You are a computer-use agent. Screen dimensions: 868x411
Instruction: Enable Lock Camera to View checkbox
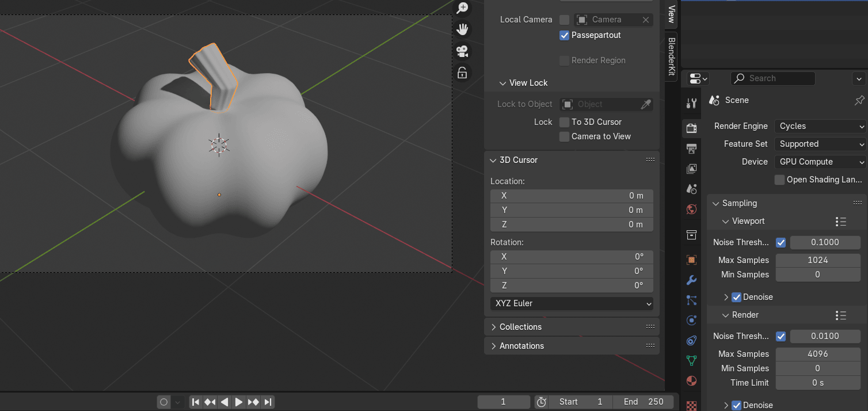coord(564,136)
